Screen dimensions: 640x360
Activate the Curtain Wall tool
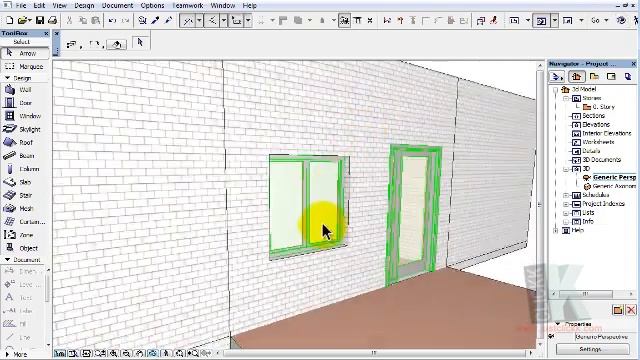[24, 222]
